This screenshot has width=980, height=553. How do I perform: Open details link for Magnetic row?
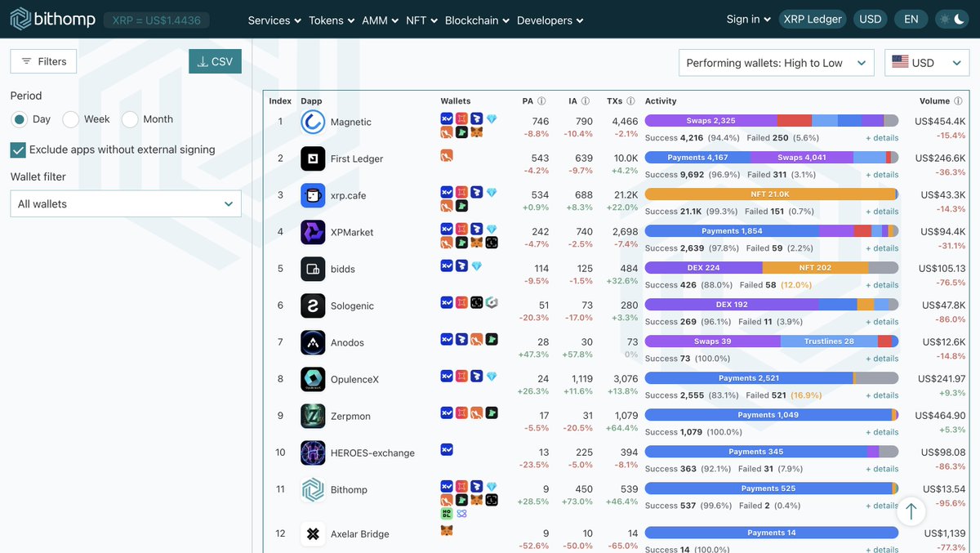[x=882, y=138]
